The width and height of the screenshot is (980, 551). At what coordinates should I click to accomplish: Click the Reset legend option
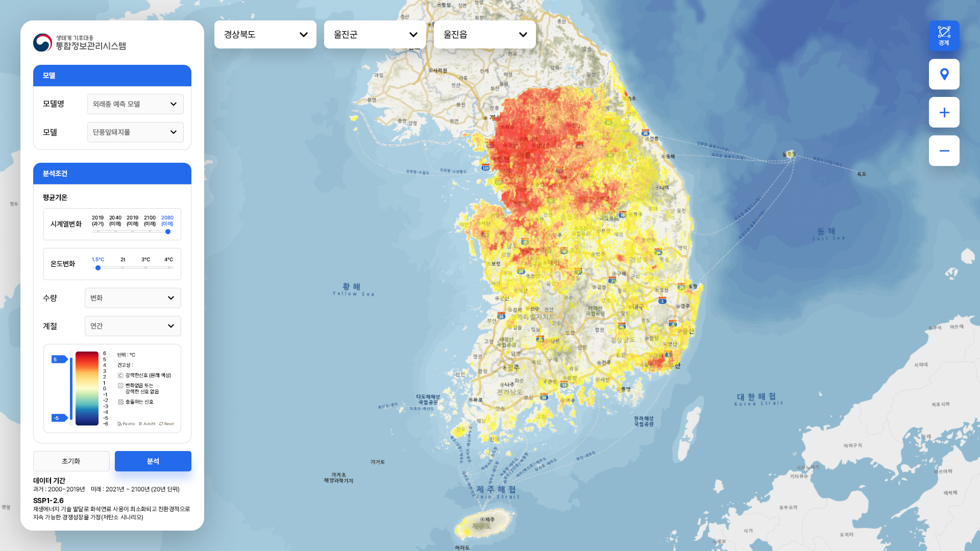point(166,423)
